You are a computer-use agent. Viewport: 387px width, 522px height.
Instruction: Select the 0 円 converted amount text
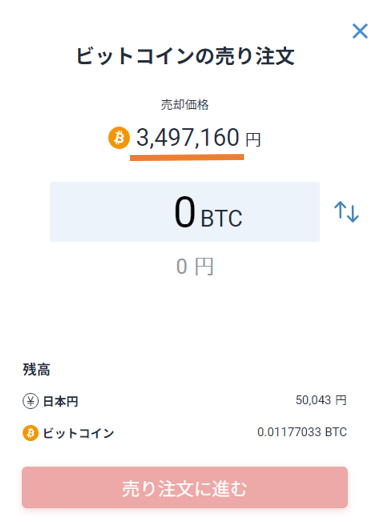click(195, 267)
